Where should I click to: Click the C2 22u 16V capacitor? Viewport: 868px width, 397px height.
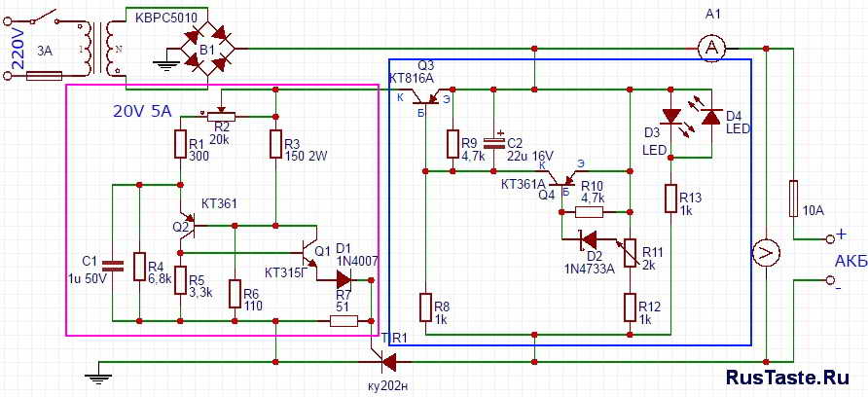coord(494,144)
